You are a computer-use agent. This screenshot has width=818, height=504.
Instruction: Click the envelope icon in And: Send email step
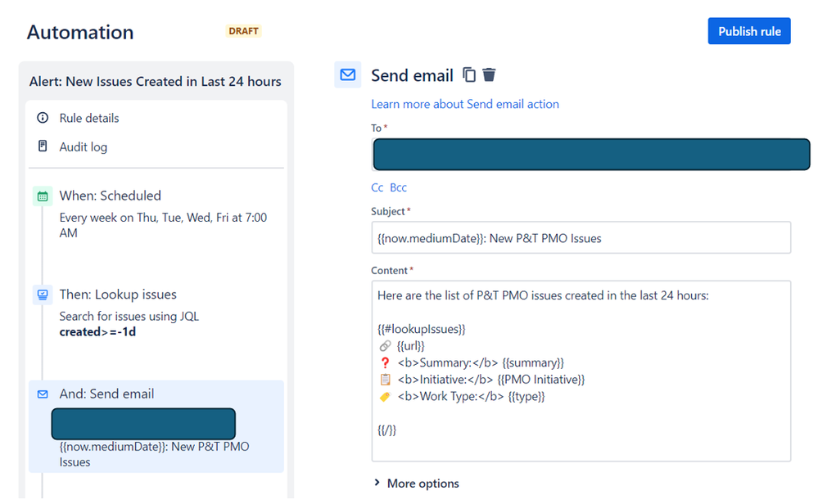pos(43,394)
